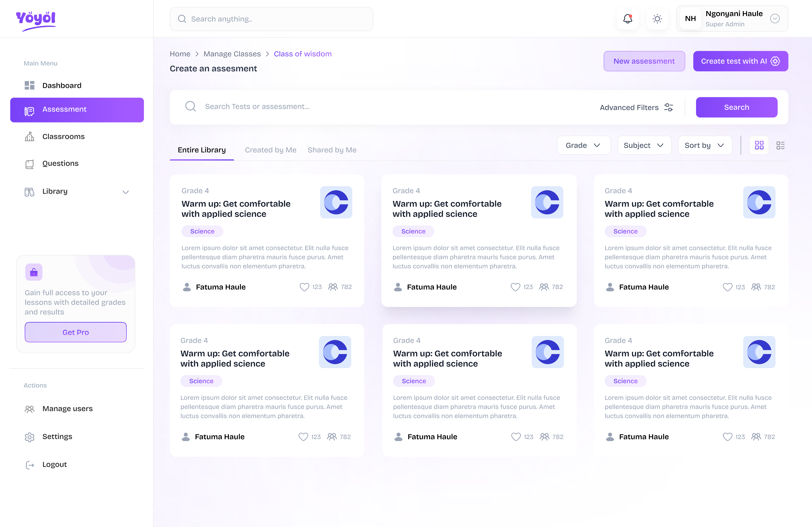
Task: Open the Grade dropdown filter
Action: tap(583, 146)
